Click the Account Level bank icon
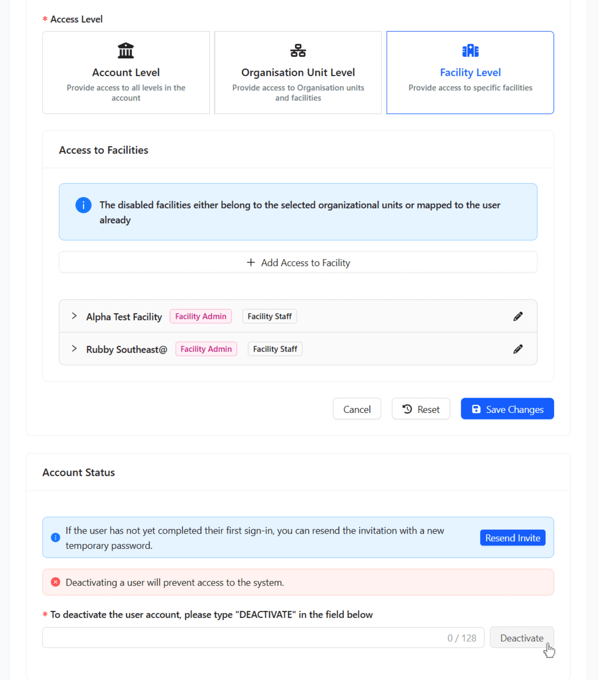Screen dimensions: 616x680 click(125, 51)
